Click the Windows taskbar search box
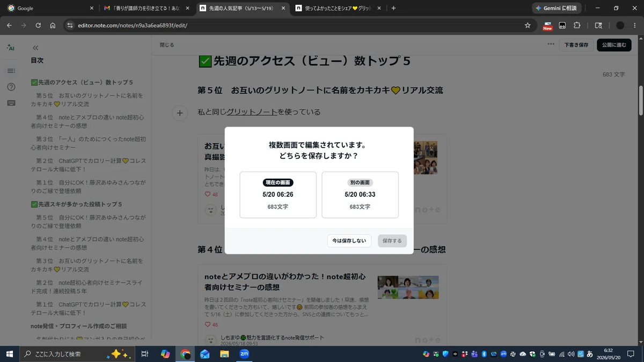 click(77, 354)
